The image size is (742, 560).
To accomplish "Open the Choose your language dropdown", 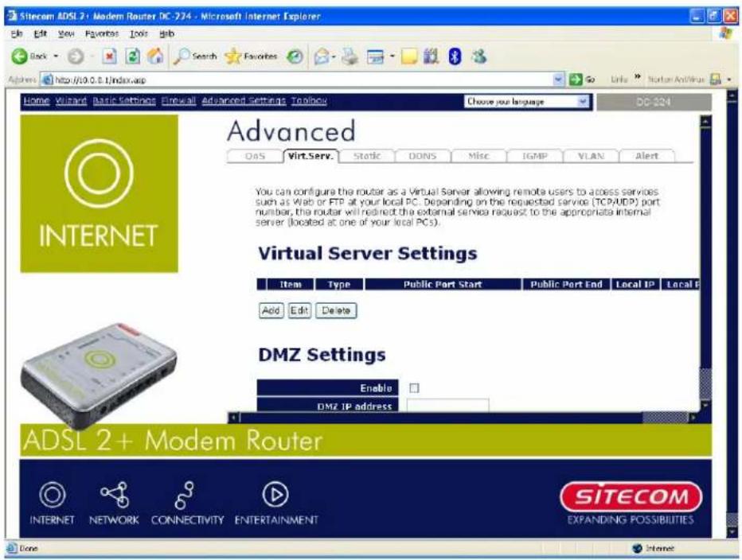I will coord(527,101).
